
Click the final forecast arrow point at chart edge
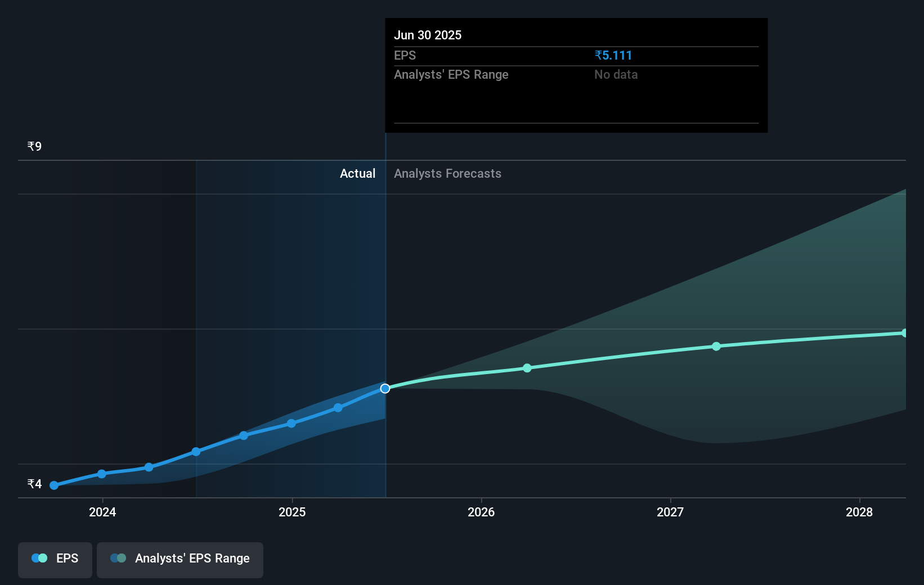pos(904,332)
